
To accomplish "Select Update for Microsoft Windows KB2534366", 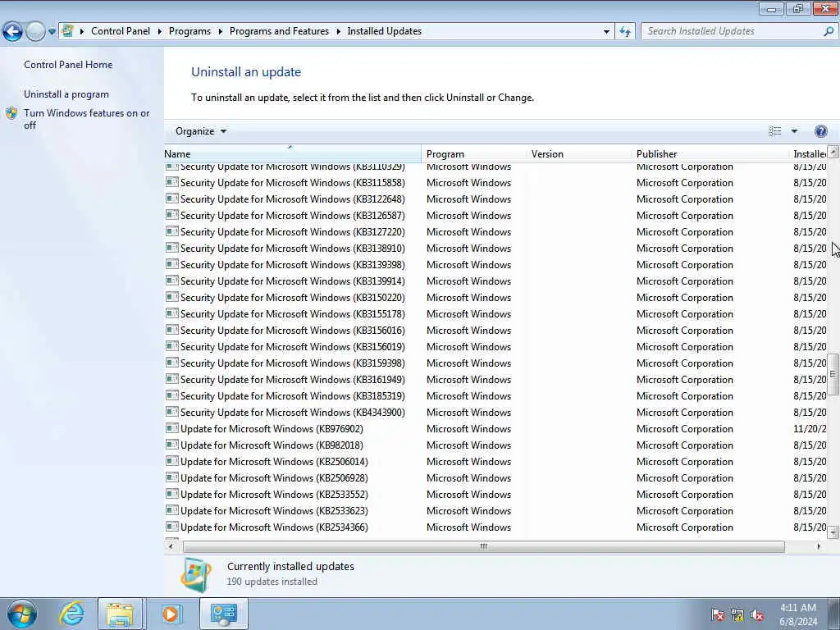I will tap(495, 527).
